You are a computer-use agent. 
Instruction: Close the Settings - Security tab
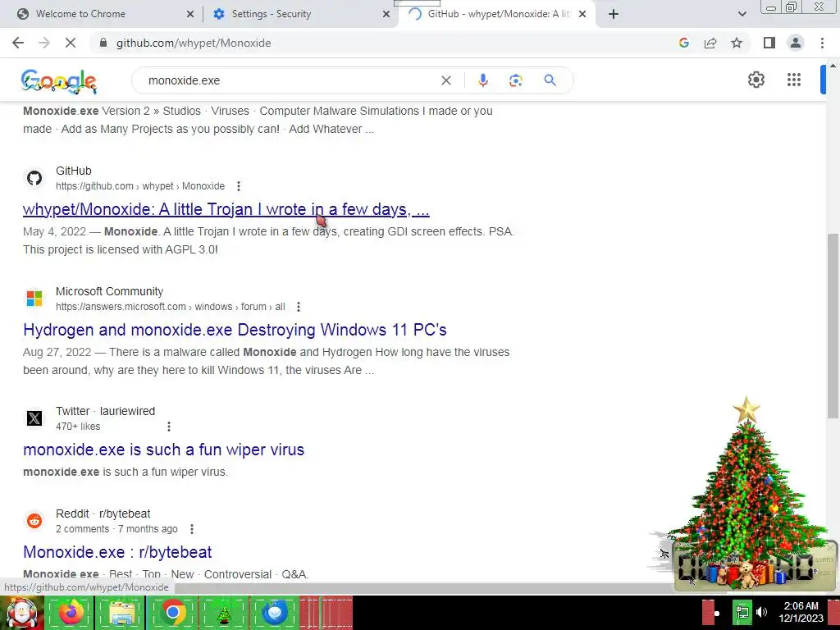(x=386, y=14)
